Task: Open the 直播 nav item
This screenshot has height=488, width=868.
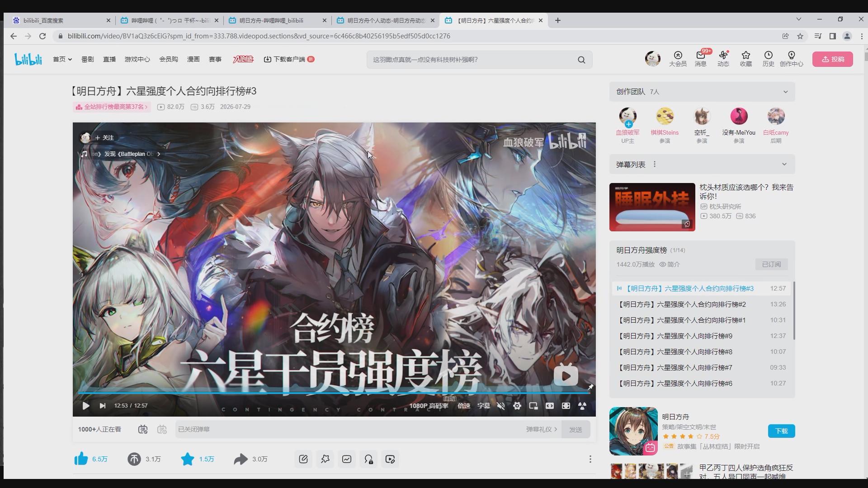Action: [109, 59]
